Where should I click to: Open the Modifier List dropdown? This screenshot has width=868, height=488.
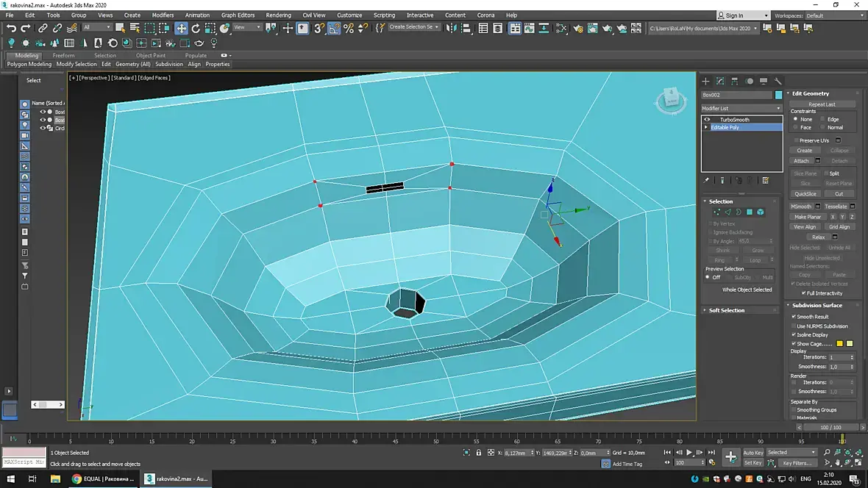(741, 108)
